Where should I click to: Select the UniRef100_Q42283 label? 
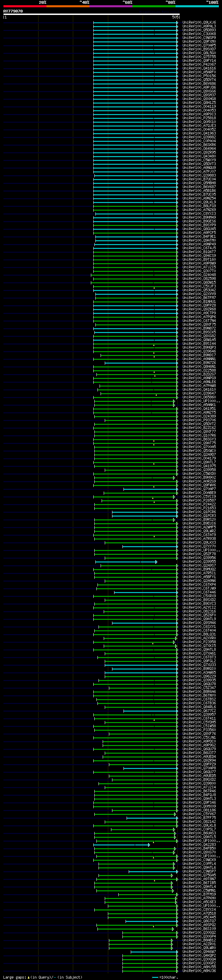point(199,845)
